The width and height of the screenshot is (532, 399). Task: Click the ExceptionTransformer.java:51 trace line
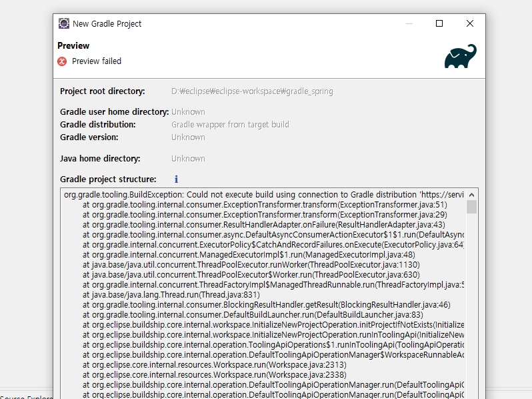pos(265,205)
